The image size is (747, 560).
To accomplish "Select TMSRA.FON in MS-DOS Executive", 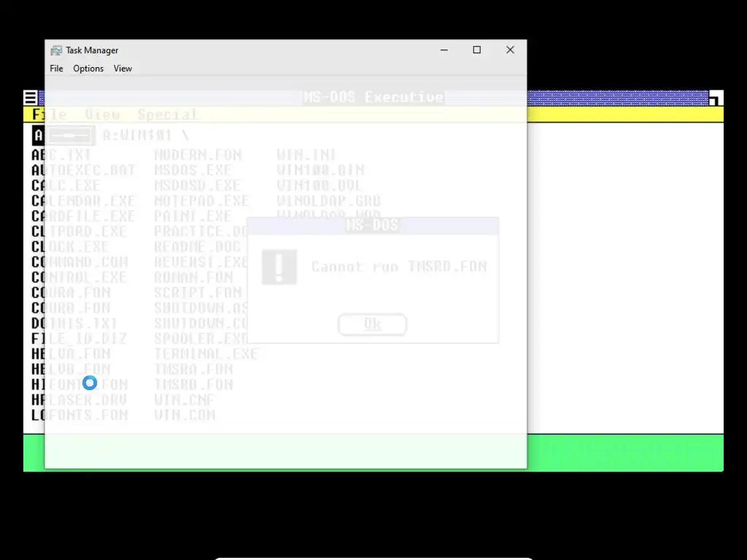I will pos(193,369).
